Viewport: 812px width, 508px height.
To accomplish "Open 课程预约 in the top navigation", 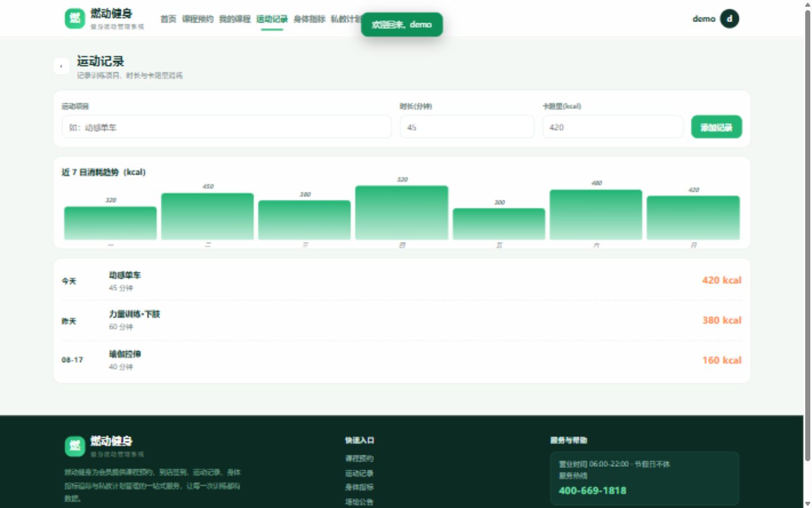I will tap(197, 19).
